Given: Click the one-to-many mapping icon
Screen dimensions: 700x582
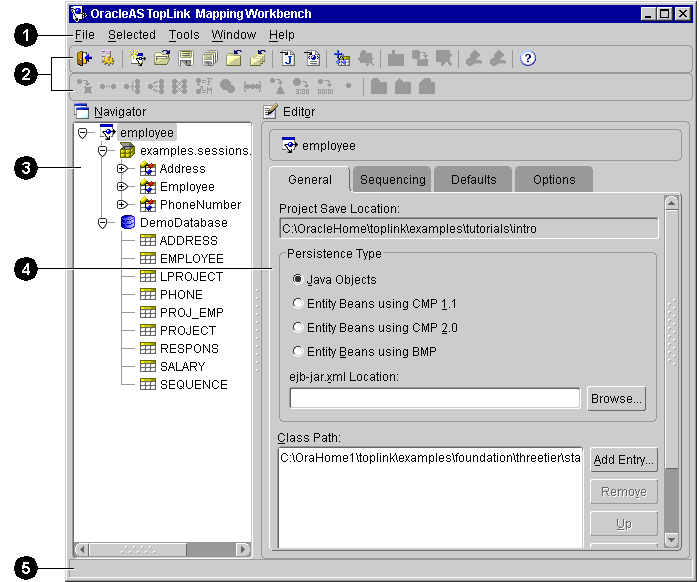Looking at the screenshot, I should [x=132, y=86].
